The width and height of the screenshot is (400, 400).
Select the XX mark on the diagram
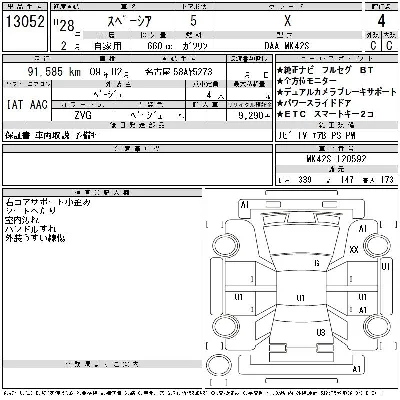(354, 249)
